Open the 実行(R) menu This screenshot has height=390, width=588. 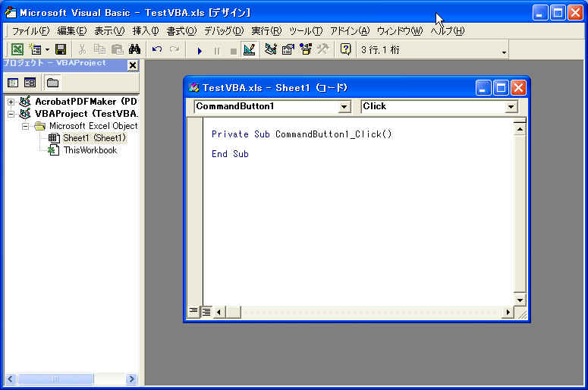point(266,31)
